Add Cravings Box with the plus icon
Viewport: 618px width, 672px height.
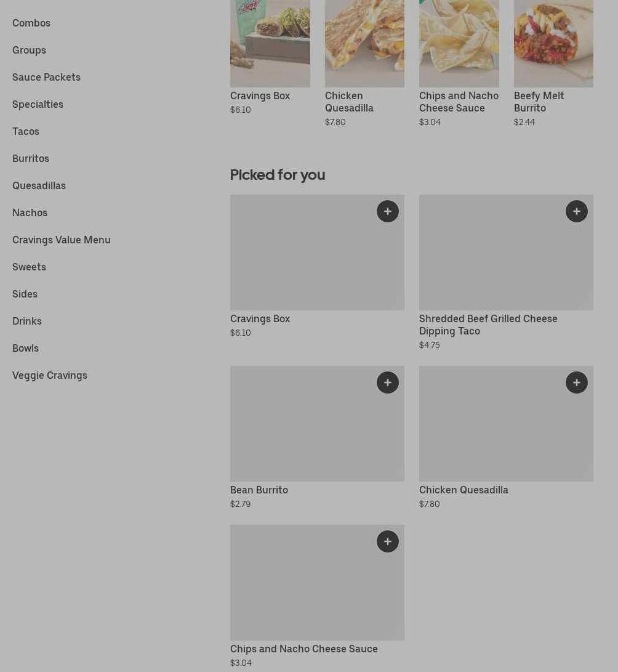tap(387, 211)
